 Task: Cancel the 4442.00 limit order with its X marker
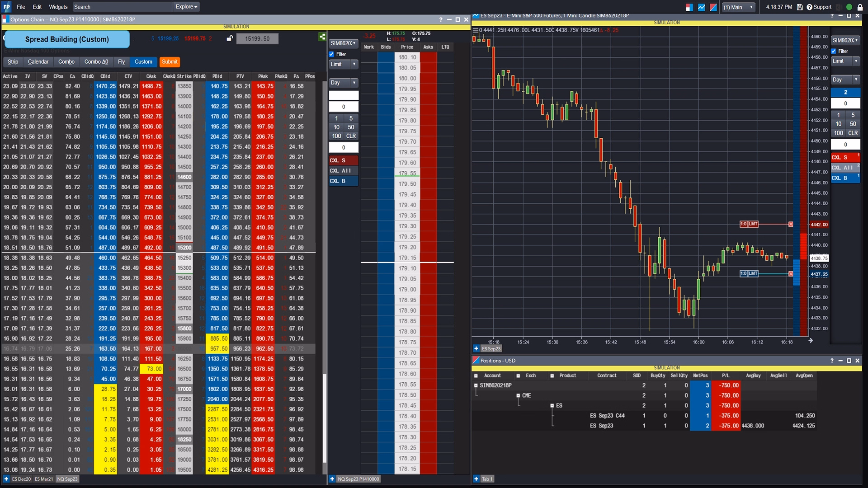pos(791,224)
